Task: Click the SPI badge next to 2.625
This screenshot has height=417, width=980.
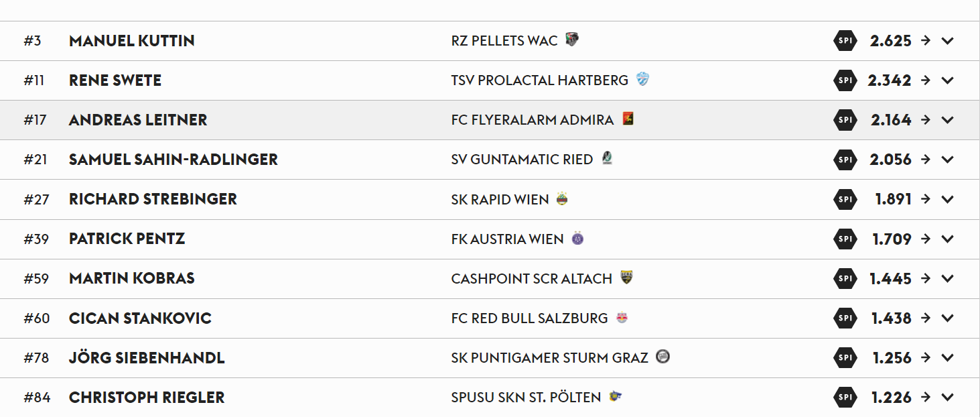Action: point(845,41)
